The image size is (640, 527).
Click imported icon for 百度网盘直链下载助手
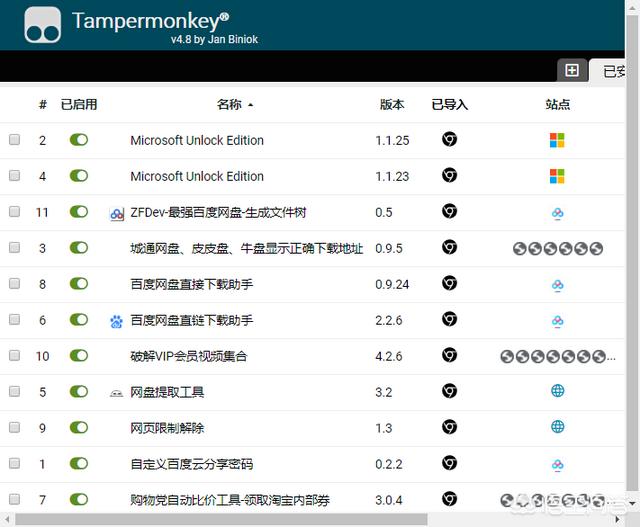[x=449, y=319]
